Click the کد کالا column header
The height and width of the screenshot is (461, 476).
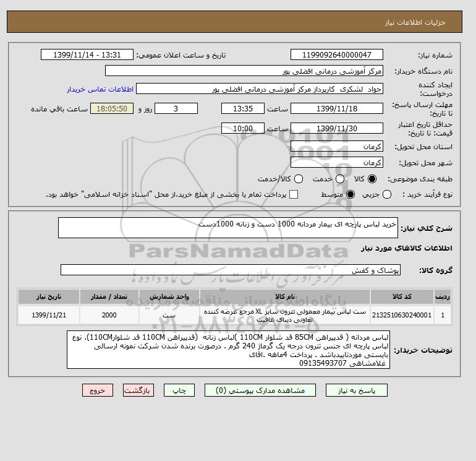pos(402,296)
